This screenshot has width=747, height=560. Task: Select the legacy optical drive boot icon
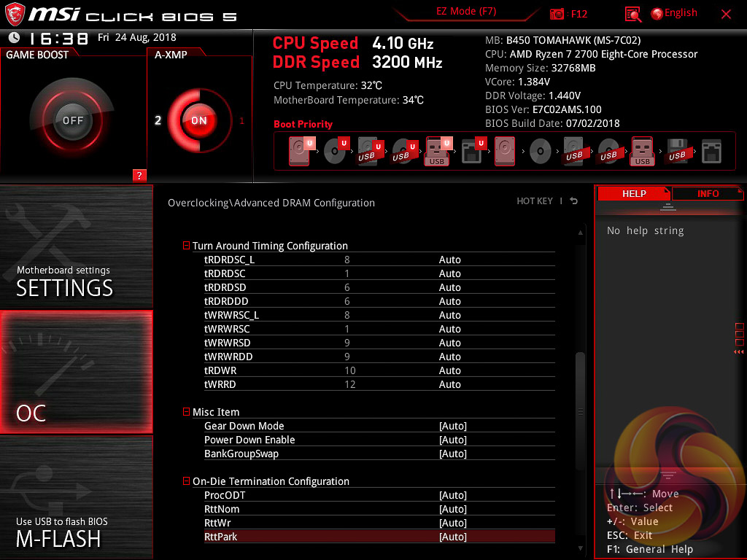pos(541,152)
